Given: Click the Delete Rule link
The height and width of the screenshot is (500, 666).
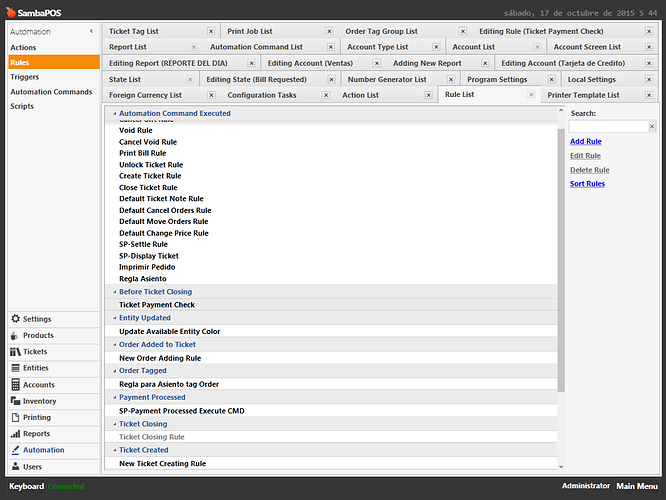Looking at the screenshot, I should (x=590, y=170).
